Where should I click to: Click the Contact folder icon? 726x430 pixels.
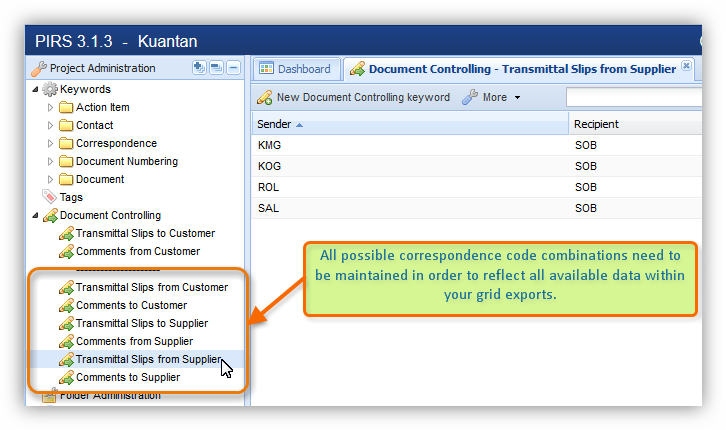tap(66, 125)
